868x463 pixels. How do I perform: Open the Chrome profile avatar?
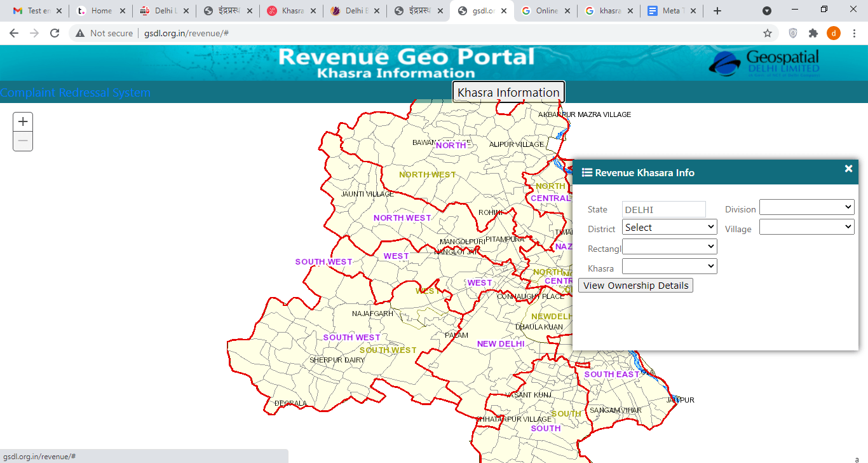click(833, 33)
